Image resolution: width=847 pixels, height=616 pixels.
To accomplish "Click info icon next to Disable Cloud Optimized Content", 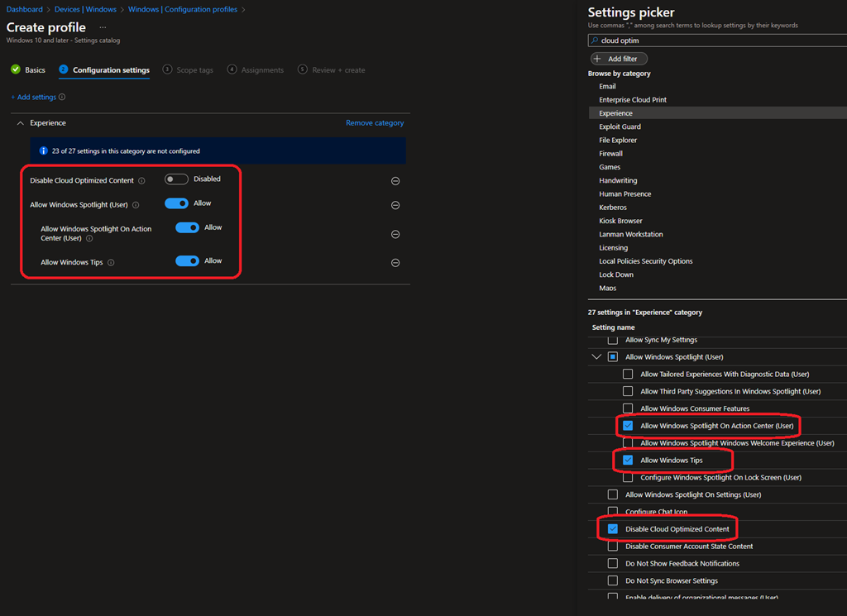I will click(141, 181).
